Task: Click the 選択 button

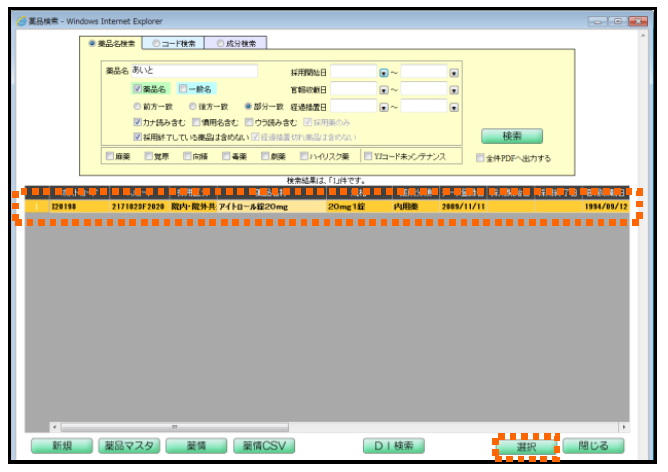Action: [x=526, y=446]
